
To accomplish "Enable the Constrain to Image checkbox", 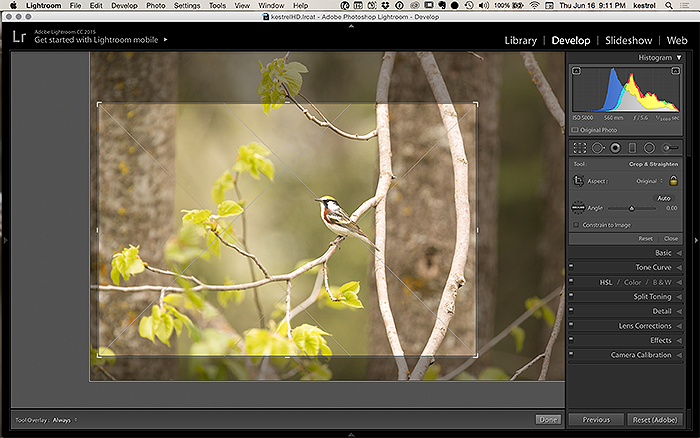I will pyautogui.click(x=576, y=225).
